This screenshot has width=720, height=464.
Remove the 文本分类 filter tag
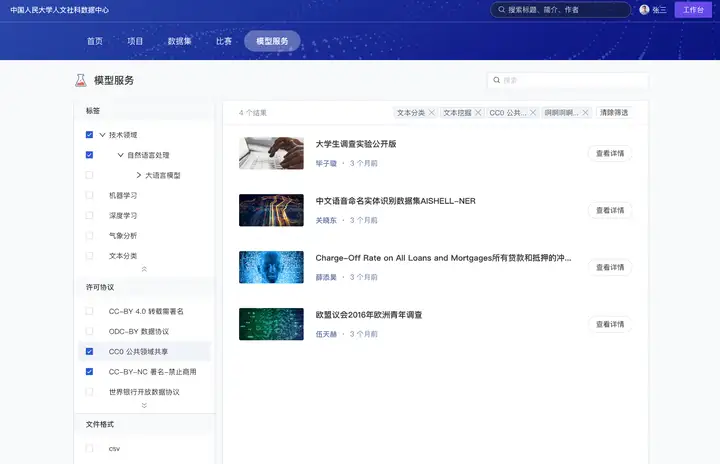pyautogui.click(x=432, y=113)
